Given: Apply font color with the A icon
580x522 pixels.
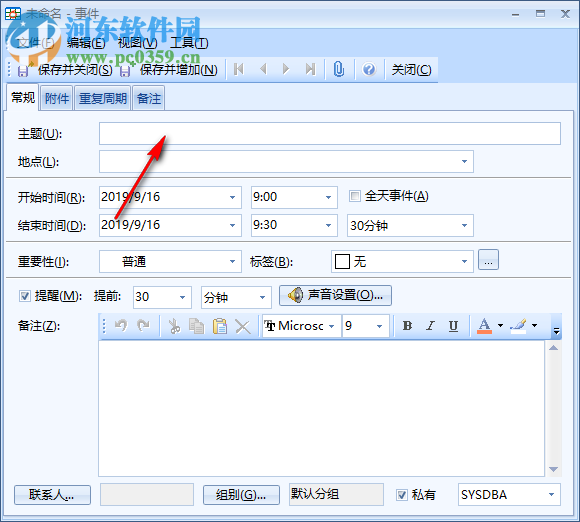Looking at the screenshot, I should click(x=484, y=326).
